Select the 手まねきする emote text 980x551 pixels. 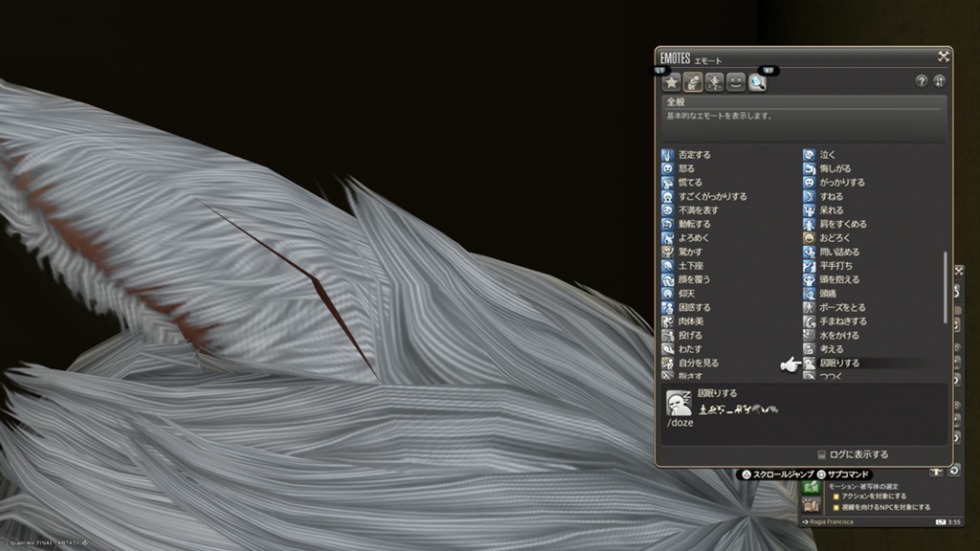843,321
